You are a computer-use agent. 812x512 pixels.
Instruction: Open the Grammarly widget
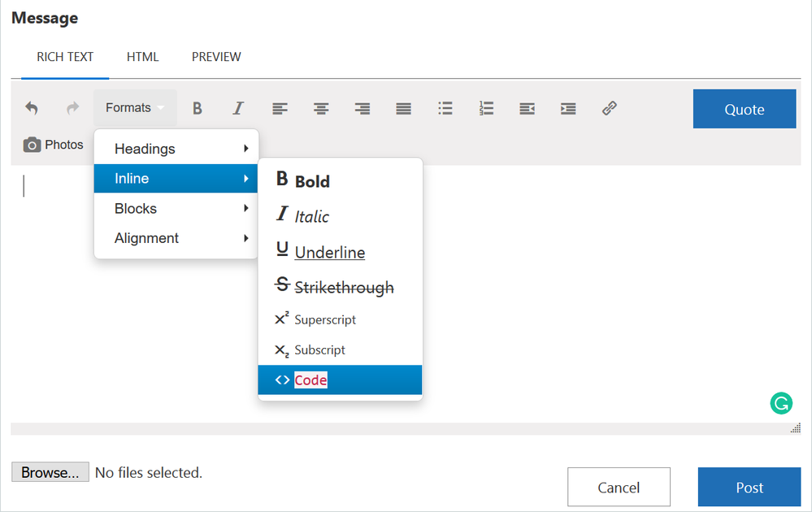780,403
